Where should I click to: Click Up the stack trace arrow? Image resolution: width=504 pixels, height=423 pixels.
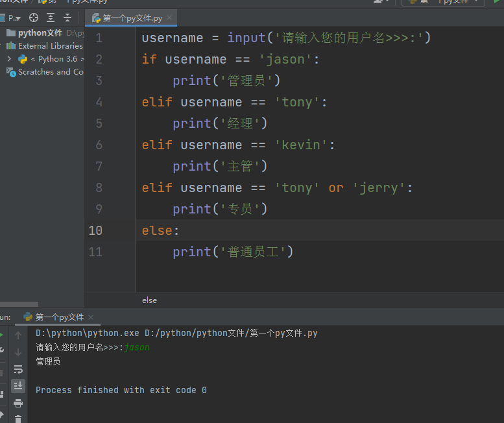tap(18, 335)
